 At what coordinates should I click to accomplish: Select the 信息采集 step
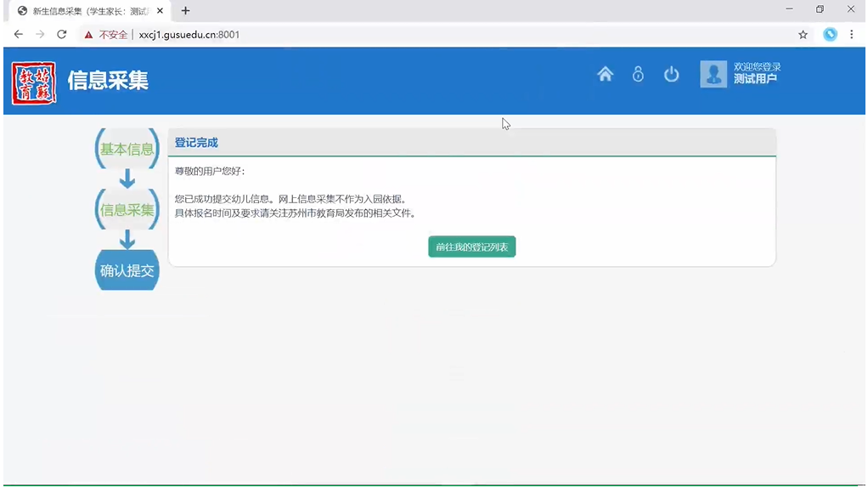127,210
